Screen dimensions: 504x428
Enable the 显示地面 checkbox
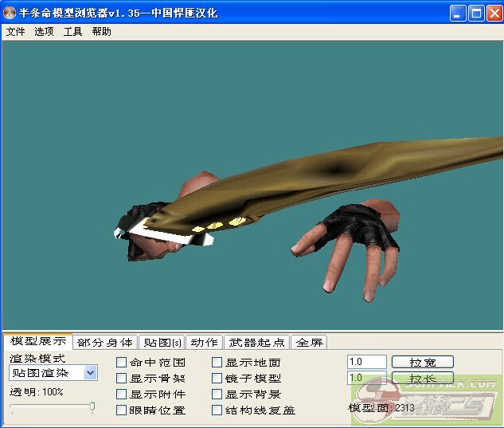(217, 363)
